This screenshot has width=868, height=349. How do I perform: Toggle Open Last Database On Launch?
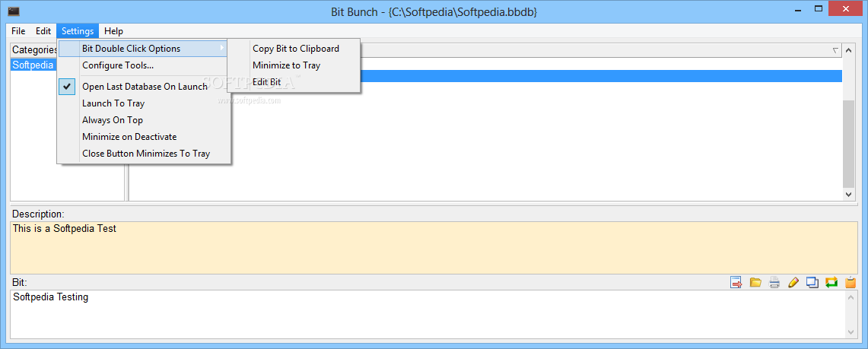click(x=144, y=86)
